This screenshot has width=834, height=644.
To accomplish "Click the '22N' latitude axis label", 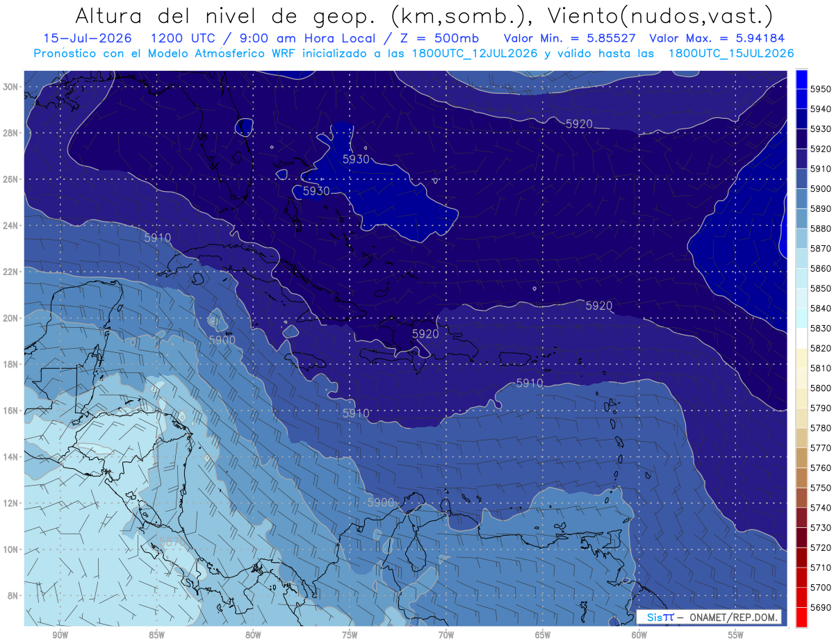I will pos(11,272).
